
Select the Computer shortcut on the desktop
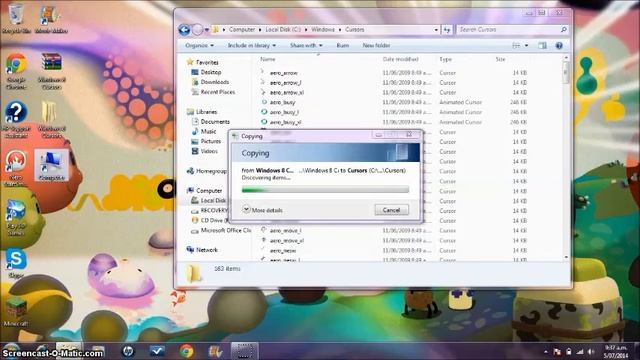point(51,165)
